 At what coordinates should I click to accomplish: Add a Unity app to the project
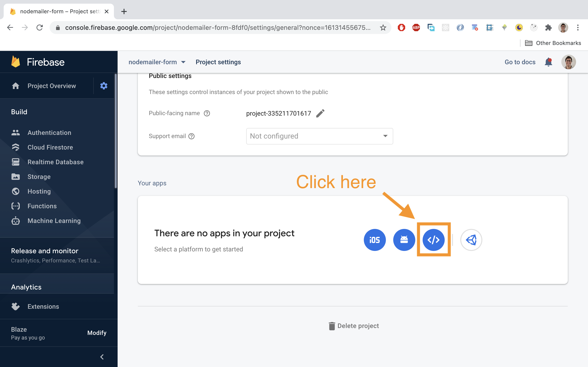(471, 240)
